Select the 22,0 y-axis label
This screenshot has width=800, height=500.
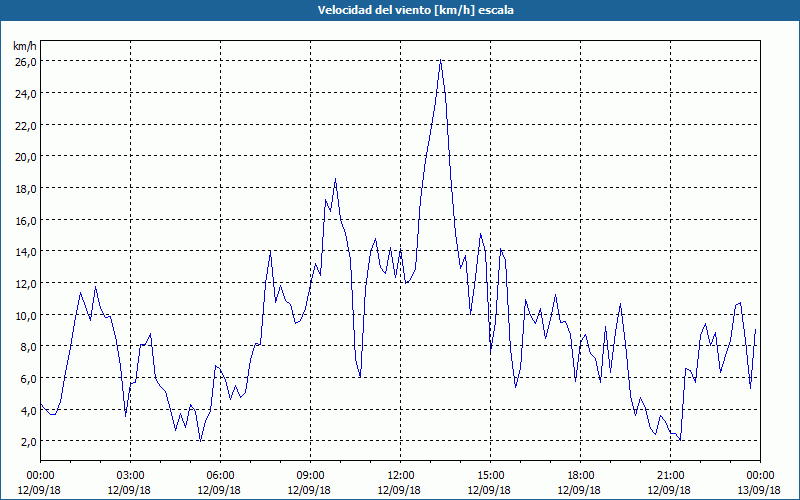(26, 126)
